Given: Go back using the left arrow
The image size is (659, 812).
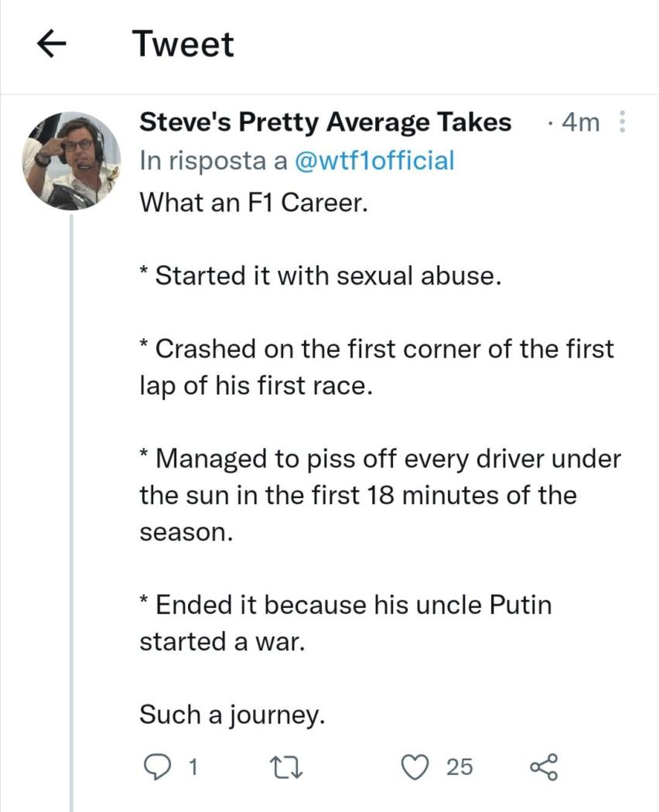Looking at the screenshot, I should click(51, 45).
